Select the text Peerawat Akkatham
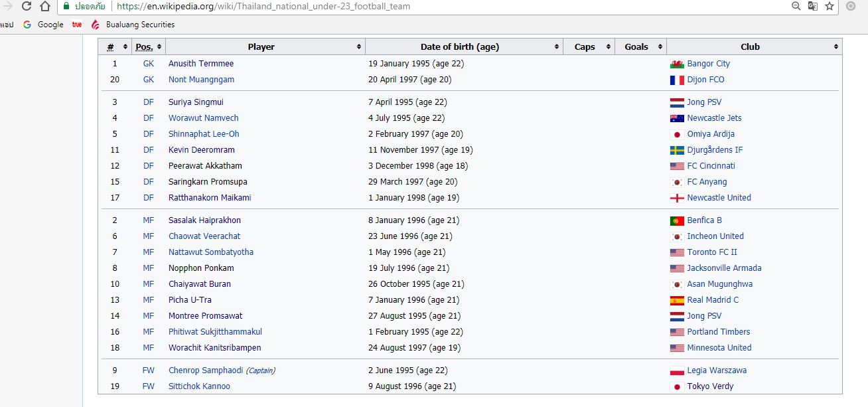 205,166
